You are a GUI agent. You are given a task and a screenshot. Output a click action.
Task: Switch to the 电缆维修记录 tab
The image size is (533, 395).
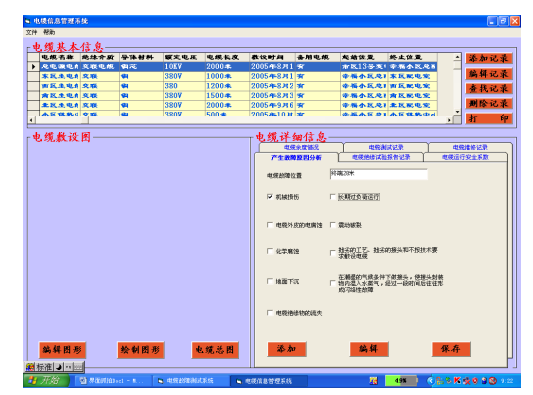coord(470,147)
